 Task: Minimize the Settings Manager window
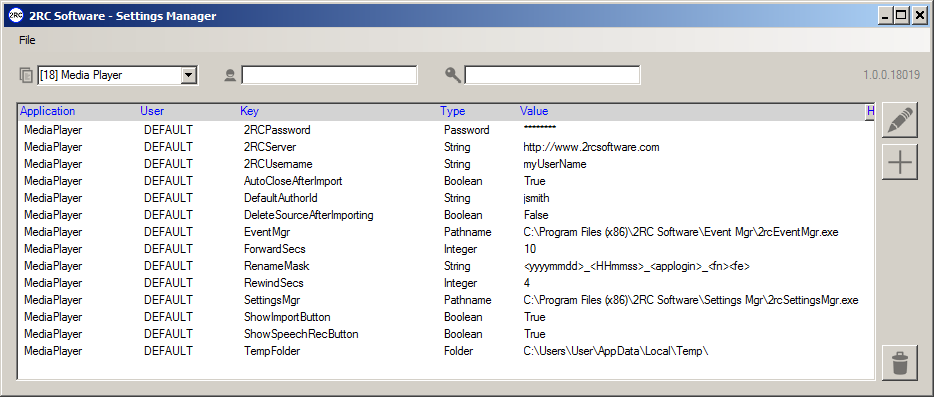pyautogui.click(x=886, y=16)
